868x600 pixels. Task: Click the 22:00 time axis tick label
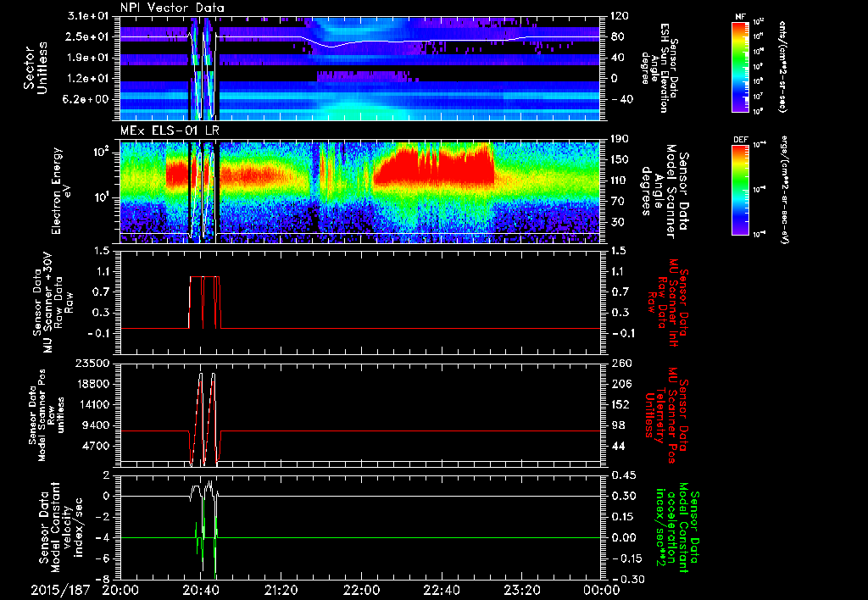361,590
